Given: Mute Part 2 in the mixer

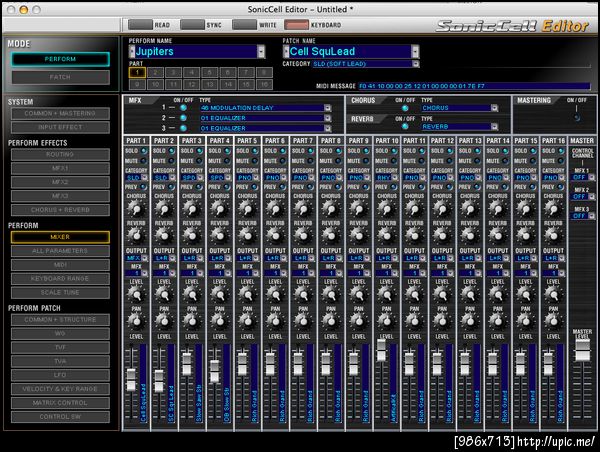Looking at the screenshot, I should pos(169,160).
